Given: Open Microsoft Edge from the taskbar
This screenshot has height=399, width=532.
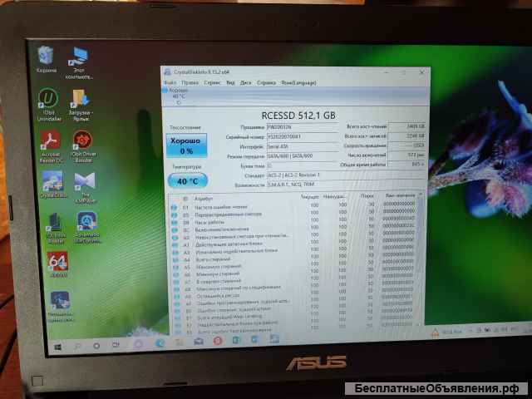Looking at the screenshot, I should tap(160, 343).
